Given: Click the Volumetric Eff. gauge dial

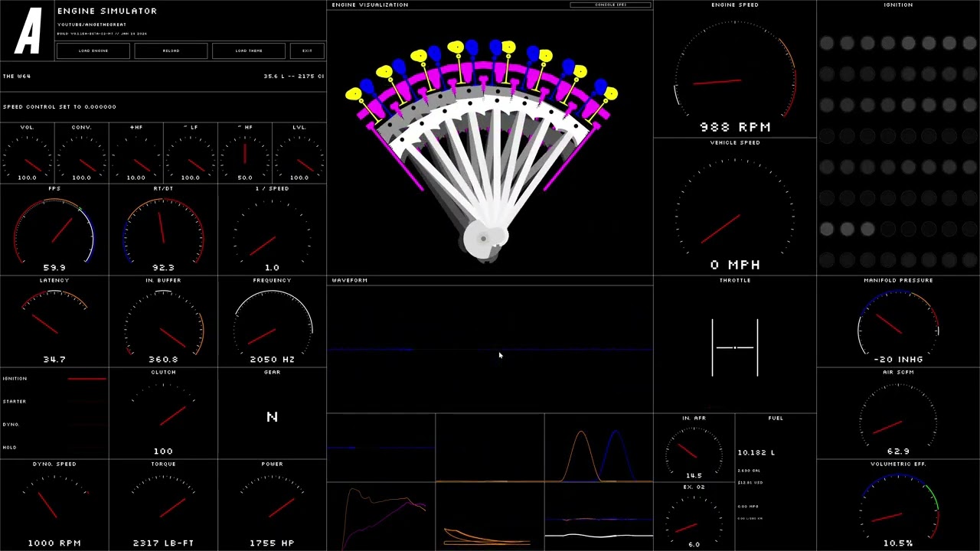Looking at the screenshot, I should (898, 505).
